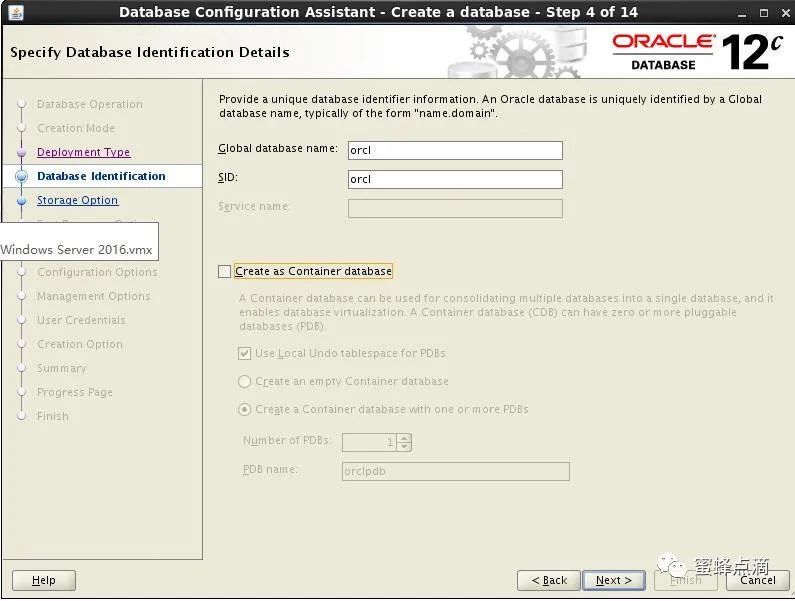This screenshot has height=601, width=795.
Task: Select Create an empty Container database
Action: [244, 381]
